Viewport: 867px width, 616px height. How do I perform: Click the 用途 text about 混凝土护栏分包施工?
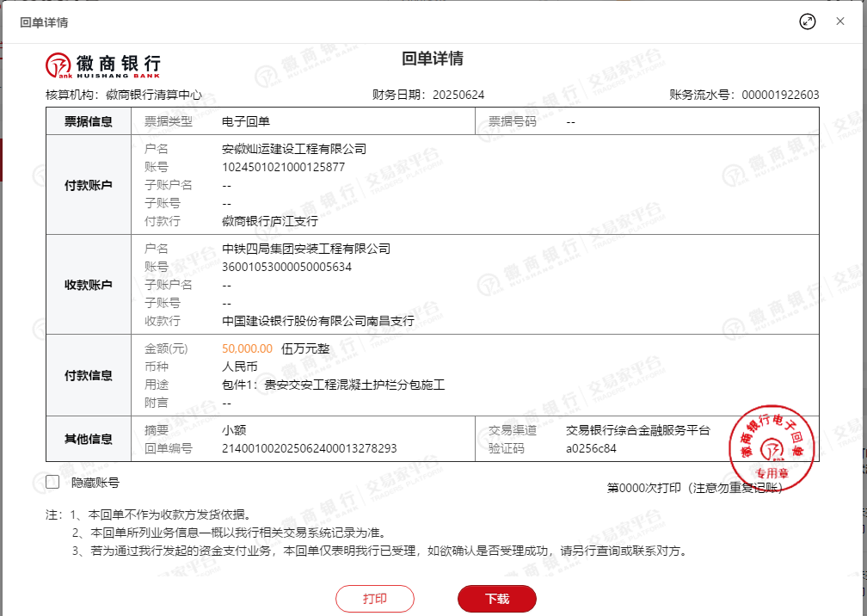pos(333,385)
